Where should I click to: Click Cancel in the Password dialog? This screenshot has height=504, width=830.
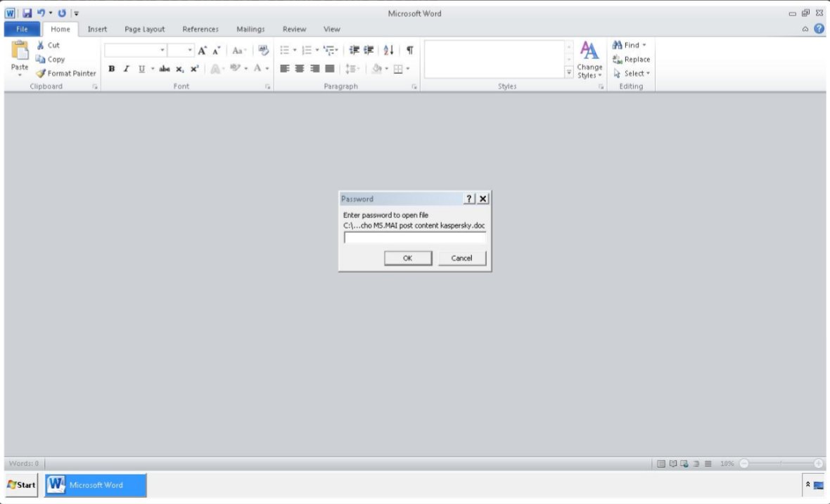click(461, 258)
